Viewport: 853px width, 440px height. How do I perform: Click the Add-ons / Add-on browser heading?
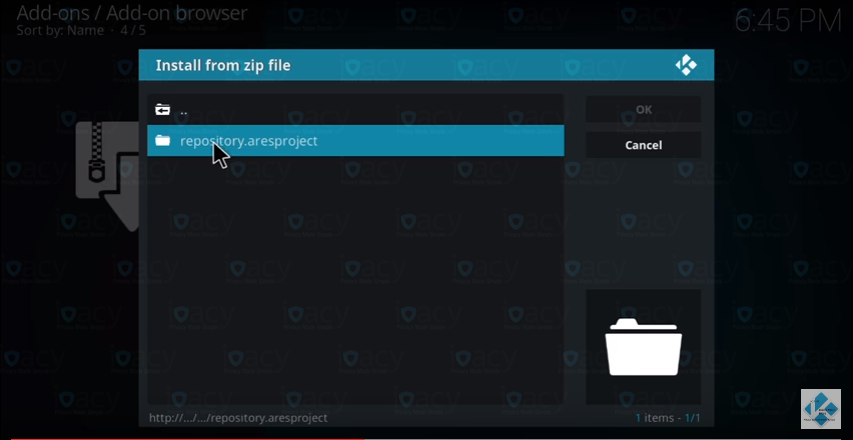(132, 12)
